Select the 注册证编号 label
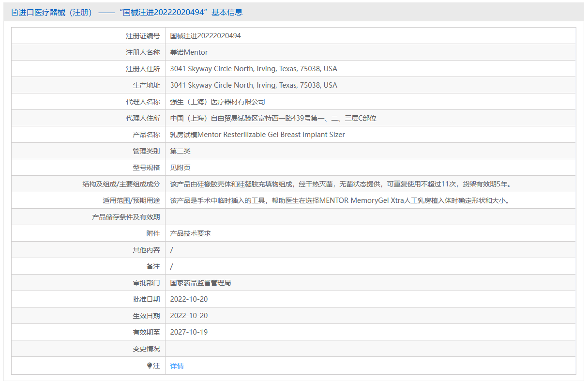The width and height of the screenshot is (588, 384). coord(143,36)
